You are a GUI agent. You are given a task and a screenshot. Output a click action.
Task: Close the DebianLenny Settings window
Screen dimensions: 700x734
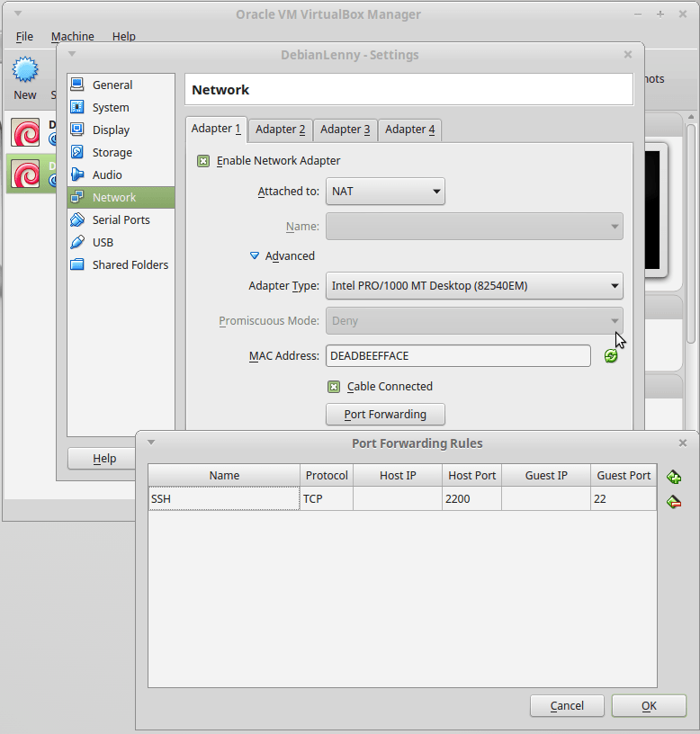[x=628, y=54]
